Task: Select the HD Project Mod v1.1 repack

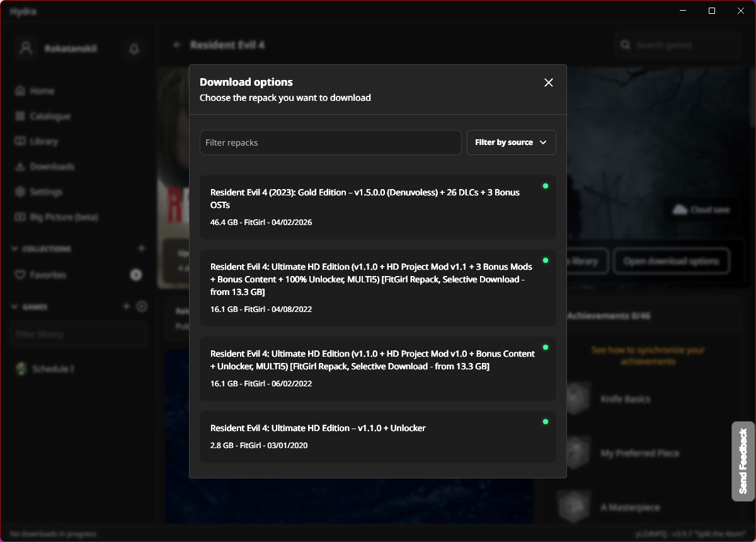Action: pyautogui.click(x=378, y=288)
